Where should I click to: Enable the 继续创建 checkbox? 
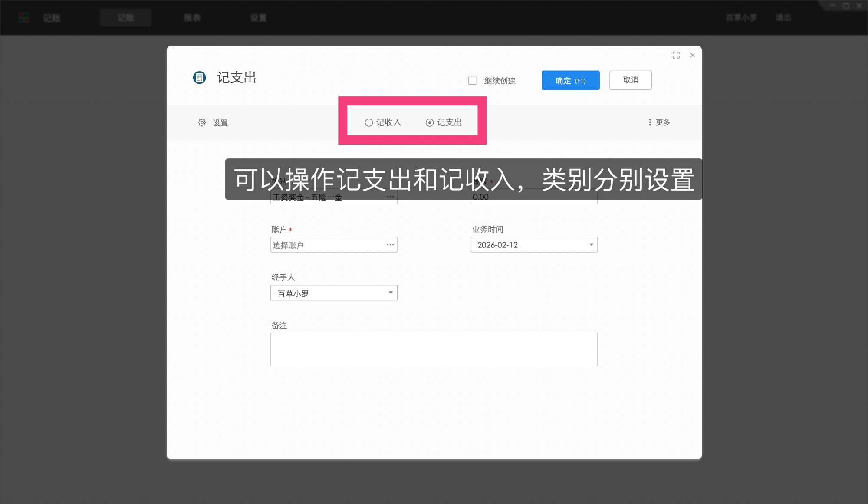pos(472,80)
